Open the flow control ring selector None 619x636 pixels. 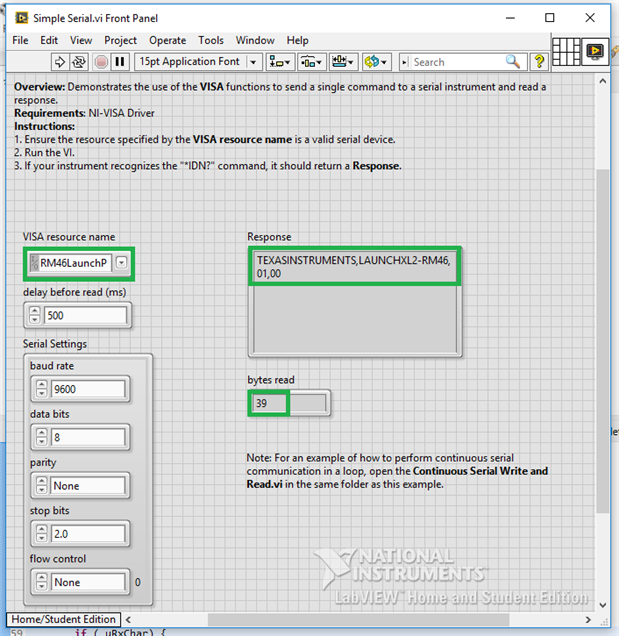coord(88,582)
